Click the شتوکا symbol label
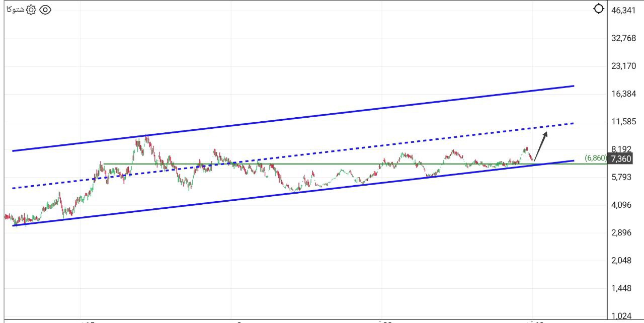This screenshot has height=323, width=644. (x=14, y=9)
